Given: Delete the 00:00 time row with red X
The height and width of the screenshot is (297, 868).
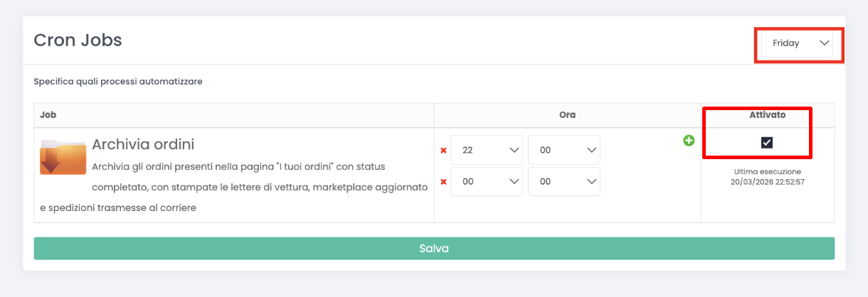Looking at the screenshot, I should click(x=444, y=182).
